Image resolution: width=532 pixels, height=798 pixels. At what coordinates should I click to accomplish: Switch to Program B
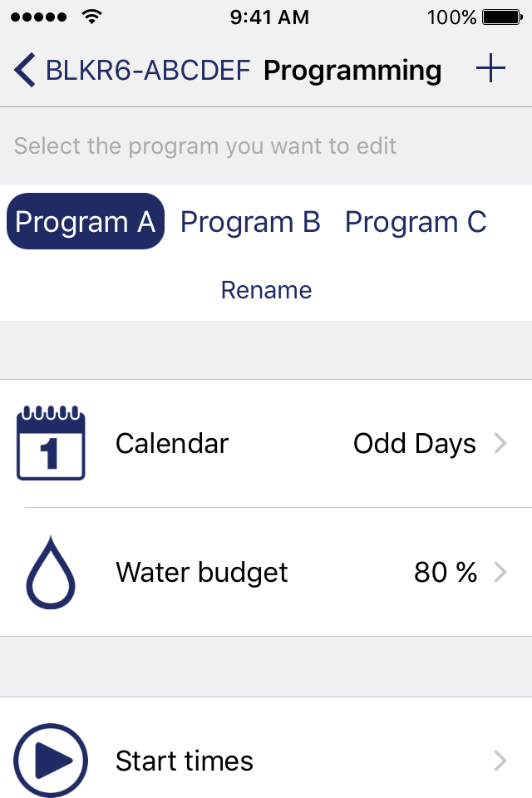pos(250,222)
